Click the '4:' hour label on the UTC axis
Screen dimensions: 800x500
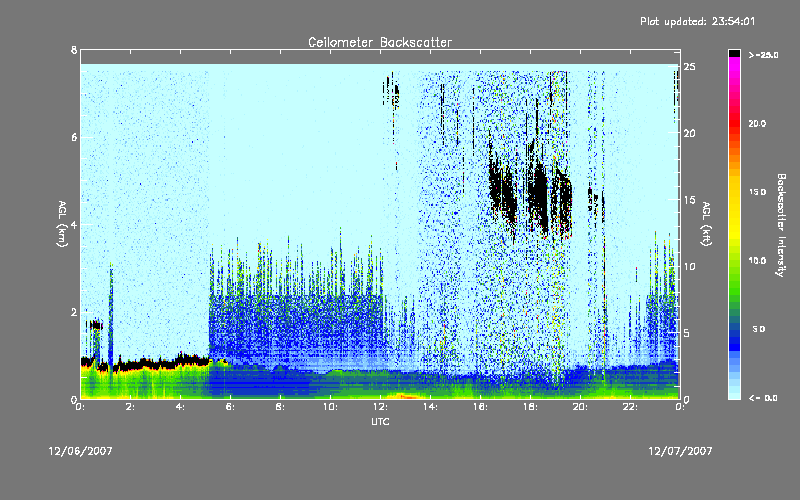pos(181,407)
